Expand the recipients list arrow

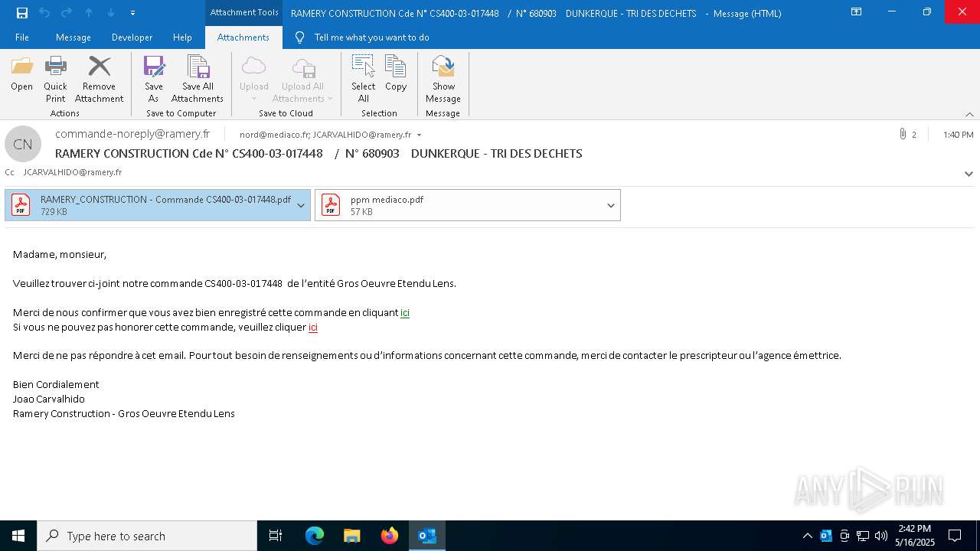point(419,135)
